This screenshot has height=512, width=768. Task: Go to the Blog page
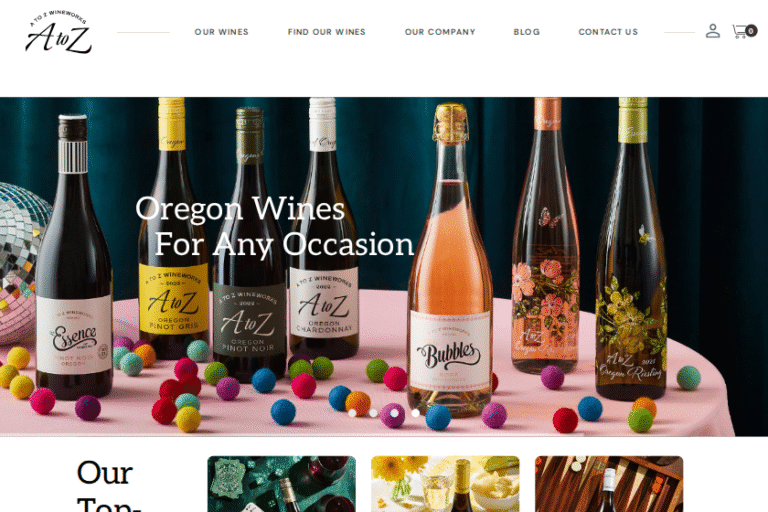click(x=527, y=32)
